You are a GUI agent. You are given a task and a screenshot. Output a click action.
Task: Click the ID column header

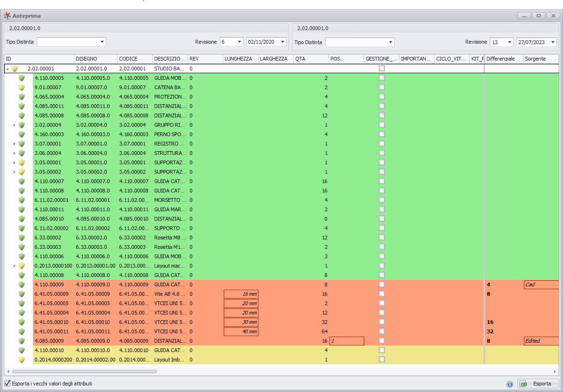(39, 59)
